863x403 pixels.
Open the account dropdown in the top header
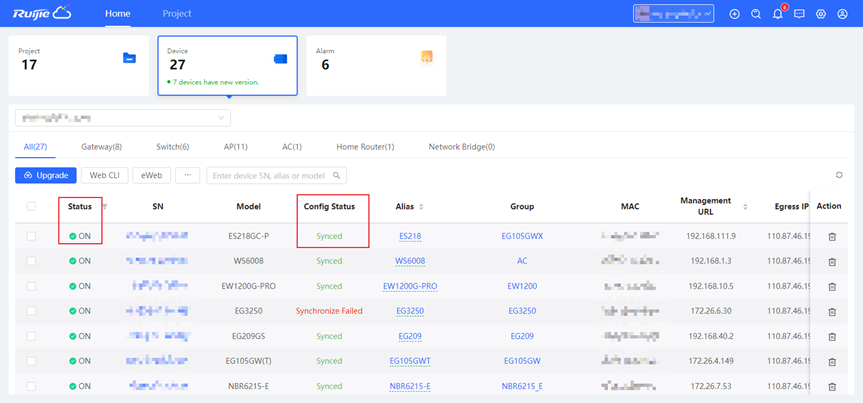(x=674, y=14)
